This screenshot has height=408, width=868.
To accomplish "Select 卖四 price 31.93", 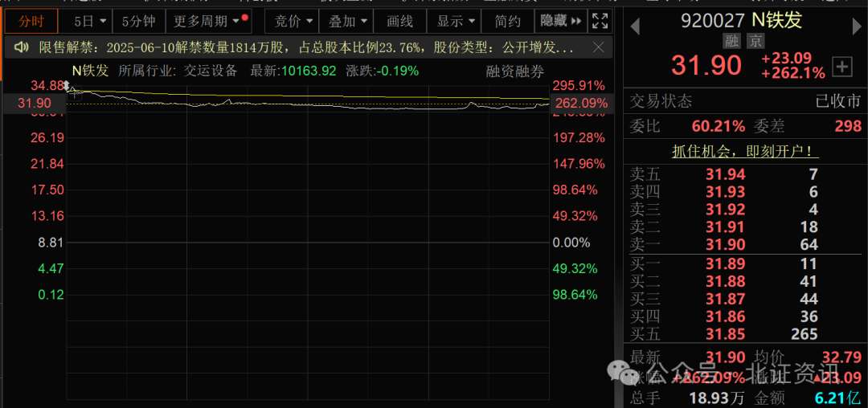I will click(726, 192).
